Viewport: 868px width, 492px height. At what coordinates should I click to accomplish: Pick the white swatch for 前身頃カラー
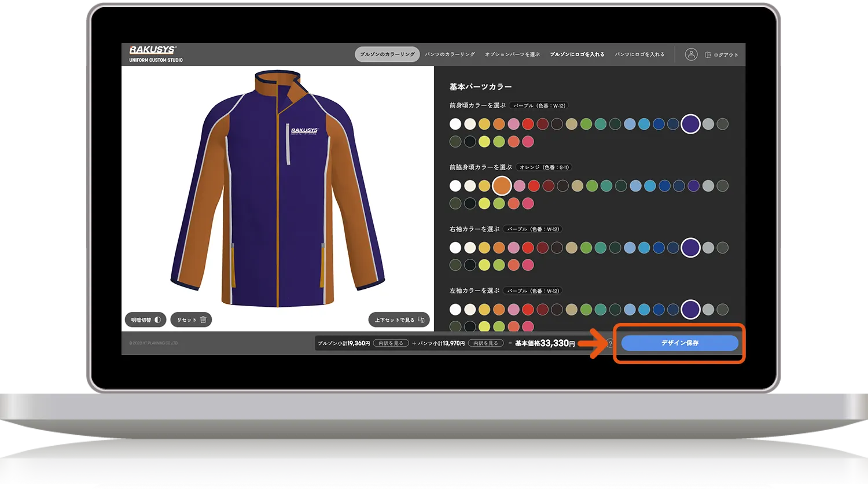coord(455,124)
